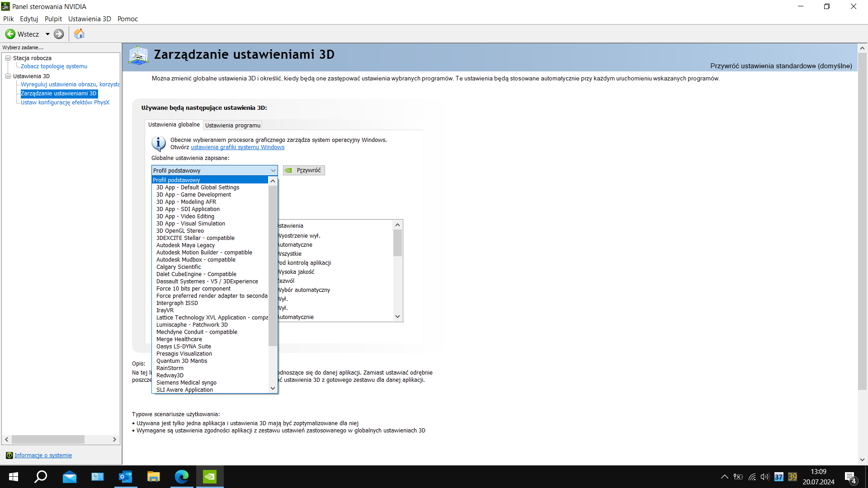Open the home page via house icon
Image resolution: width=868 pixels, height=488 pixels.
tap(79, 34)
